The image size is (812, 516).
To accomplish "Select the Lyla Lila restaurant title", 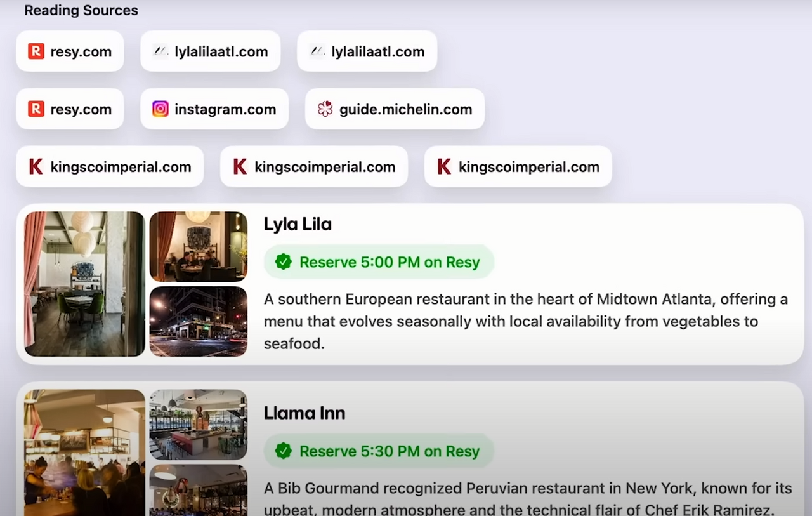I will point(298,224).
